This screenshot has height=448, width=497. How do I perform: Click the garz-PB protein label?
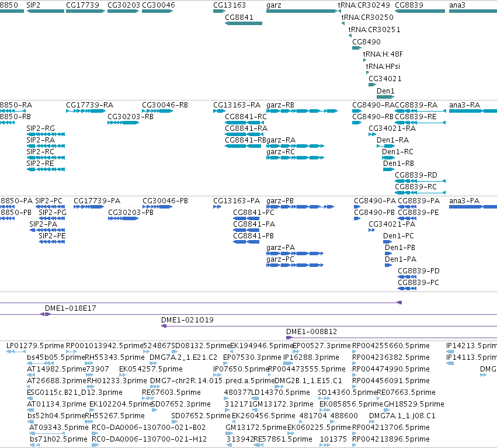click(280, 201)
